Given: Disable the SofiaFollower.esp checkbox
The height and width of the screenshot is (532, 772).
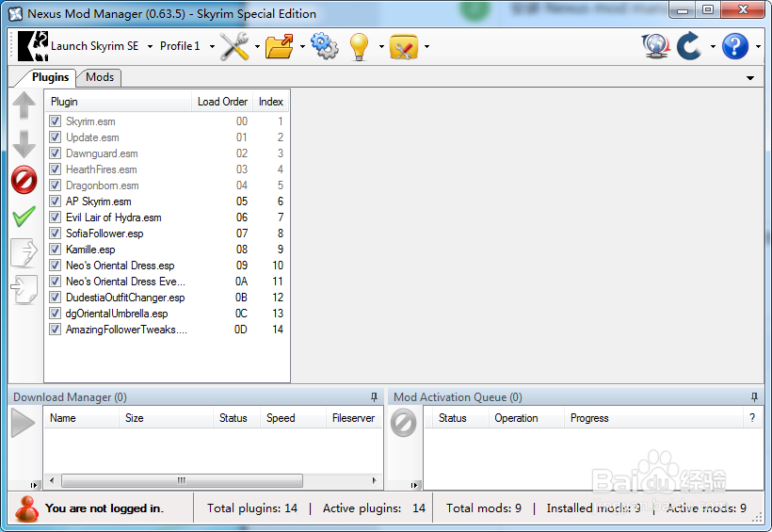Looking at the screenshot, I should (56, 233).
